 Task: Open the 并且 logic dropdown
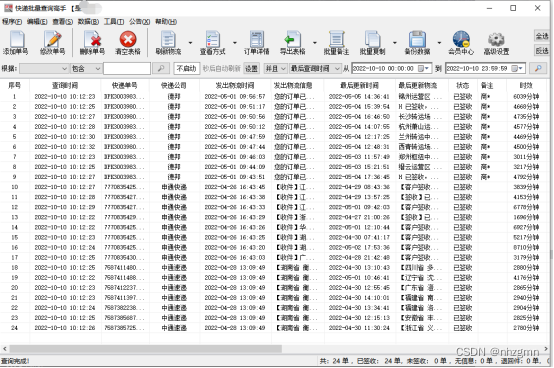click(275, 68)
